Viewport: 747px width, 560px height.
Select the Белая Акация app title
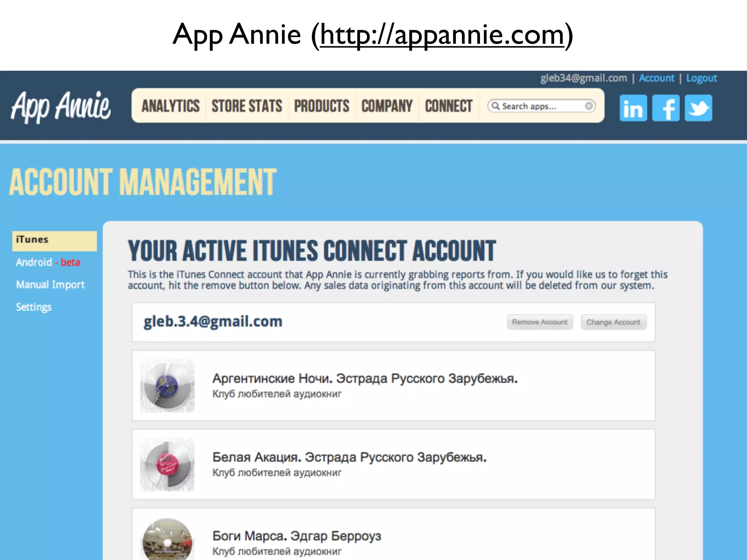pos(349,457)
